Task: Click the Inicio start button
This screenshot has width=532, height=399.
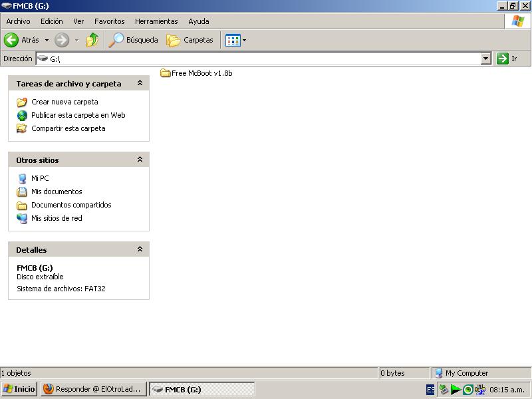Action: 19,389
